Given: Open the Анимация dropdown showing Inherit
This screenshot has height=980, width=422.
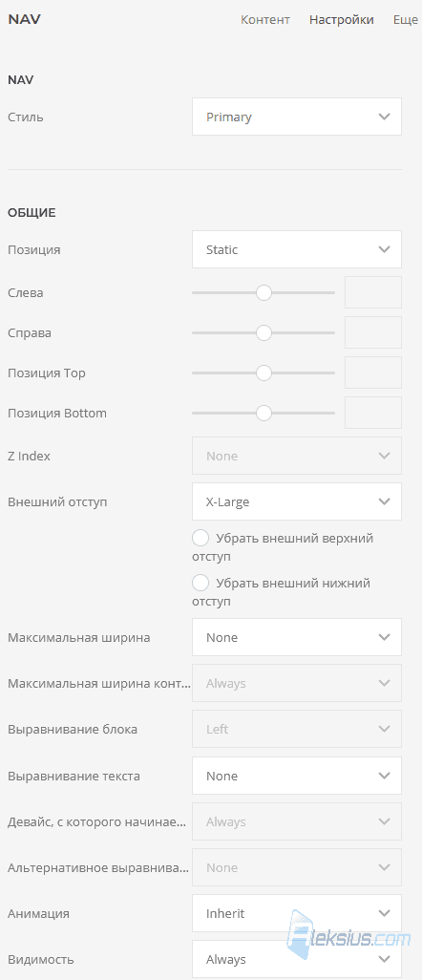Looking at the screenshot, I should tap(296, 914).
